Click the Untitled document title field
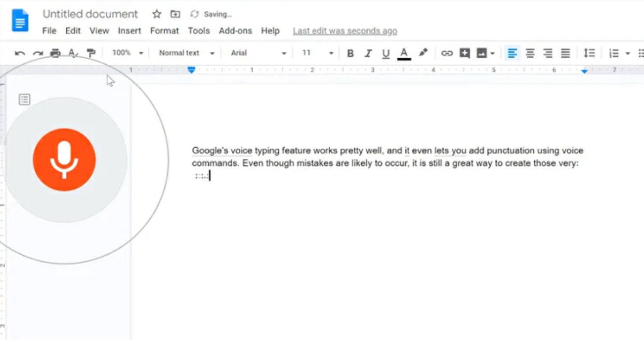 pos(90,14)
